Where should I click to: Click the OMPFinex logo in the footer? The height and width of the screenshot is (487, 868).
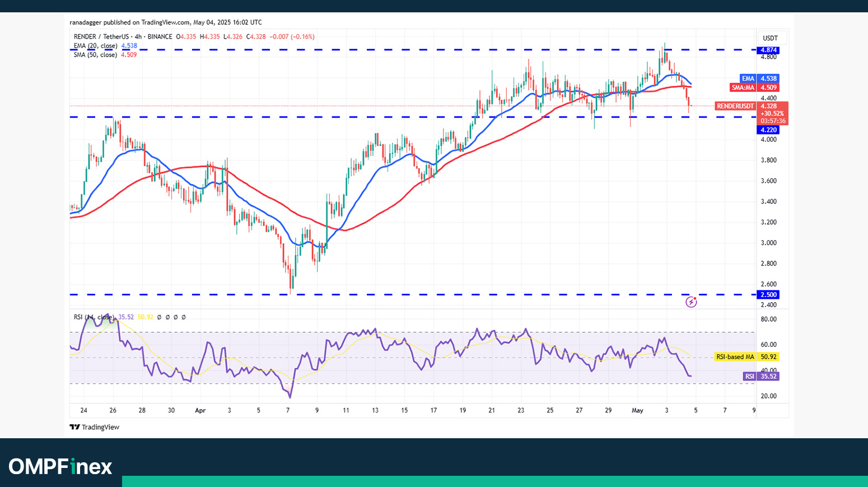tap(60, 466)
